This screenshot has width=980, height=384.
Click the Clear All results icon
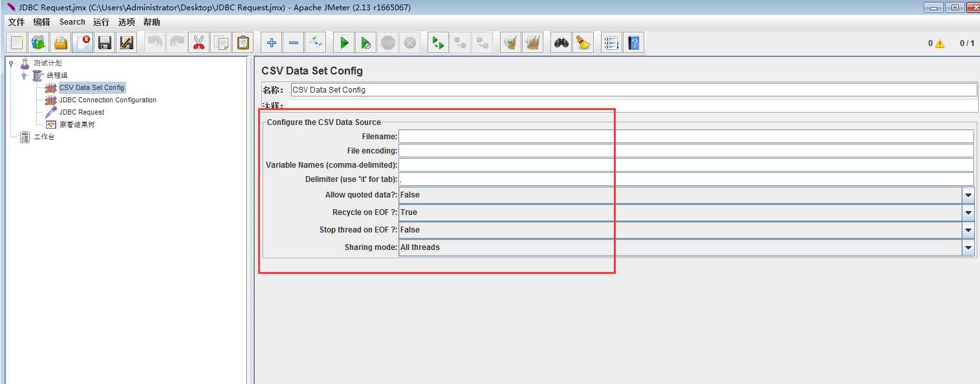(x=533, y=43)
